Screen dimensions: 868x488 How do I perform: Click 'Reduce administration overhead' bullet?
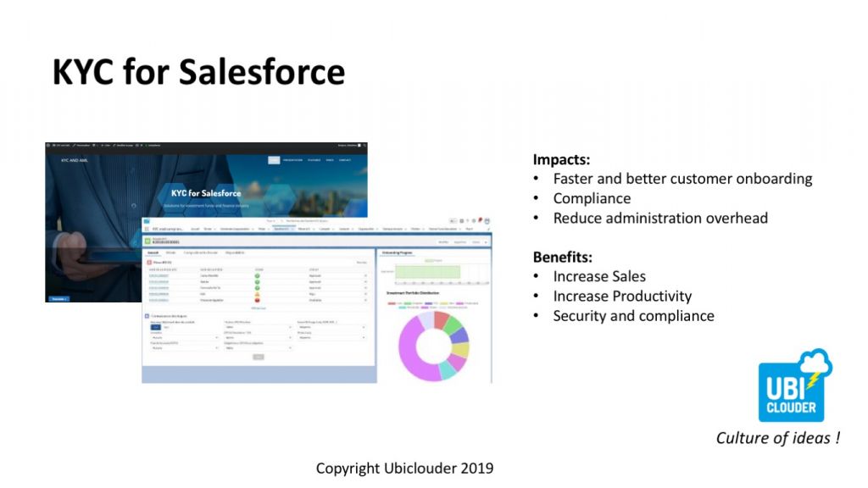(x=660, y=218)
